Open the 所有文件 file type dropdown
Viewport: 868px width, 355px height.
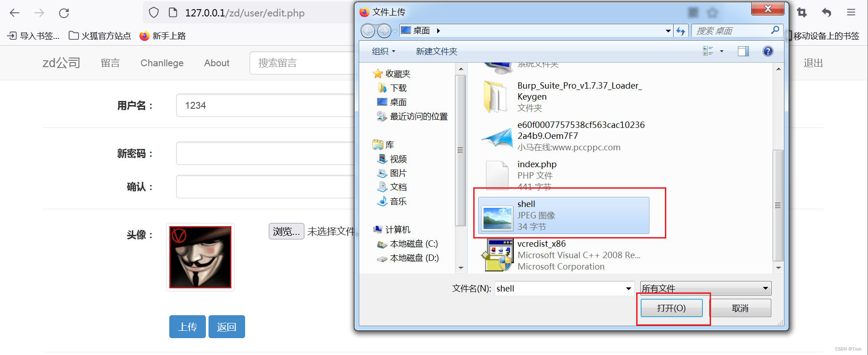click(706, 288)
